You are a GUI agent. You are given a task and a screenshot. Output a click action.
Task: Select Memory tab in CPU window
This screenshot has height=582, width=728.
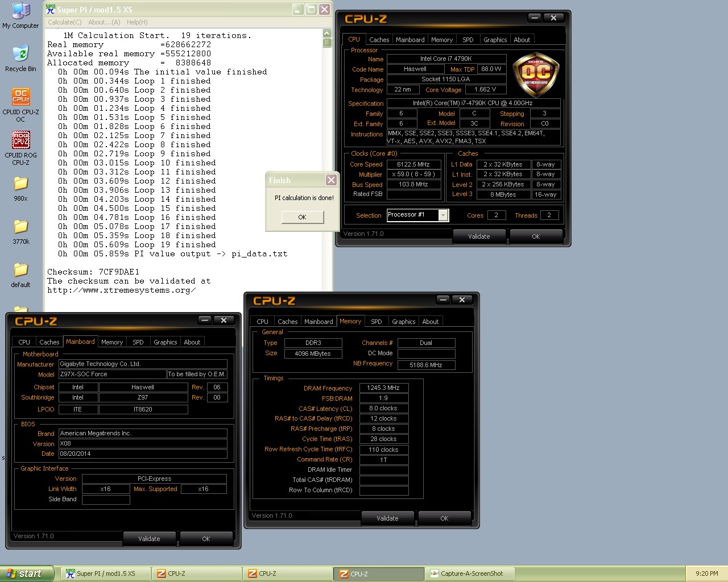(442, 40)
